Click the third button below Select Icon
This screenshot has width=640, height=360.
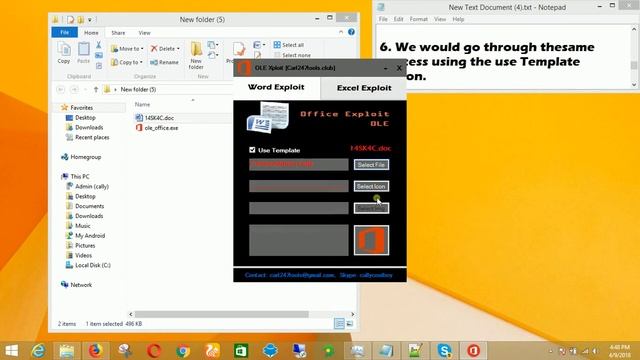point(371,208)
